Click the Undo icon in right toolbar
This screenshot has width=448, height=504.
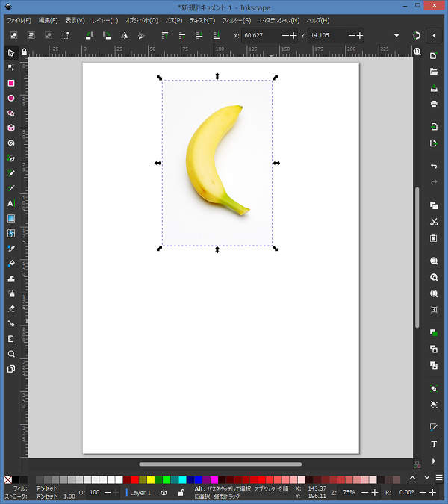pos(434,167)
